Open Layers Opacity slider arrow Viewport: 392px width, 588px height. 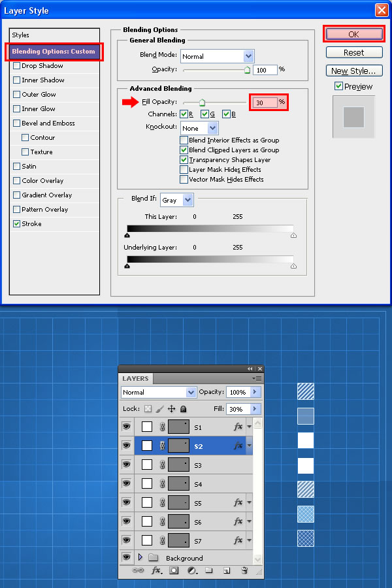(255, 392)
